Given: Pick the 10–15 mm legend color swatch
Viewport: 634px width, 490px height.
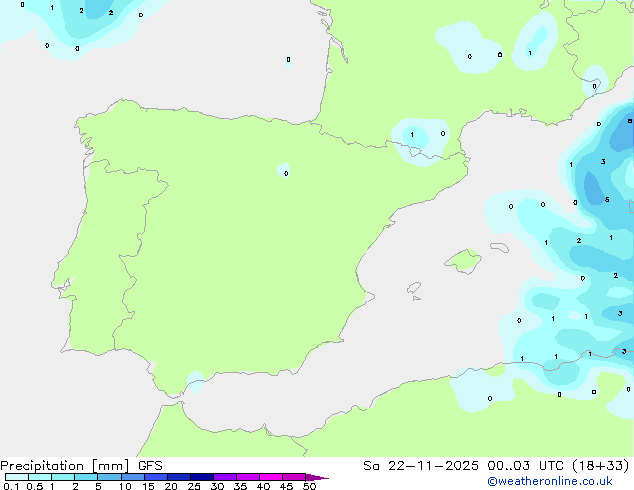Looking at the screenshot, I should [133, 477].
